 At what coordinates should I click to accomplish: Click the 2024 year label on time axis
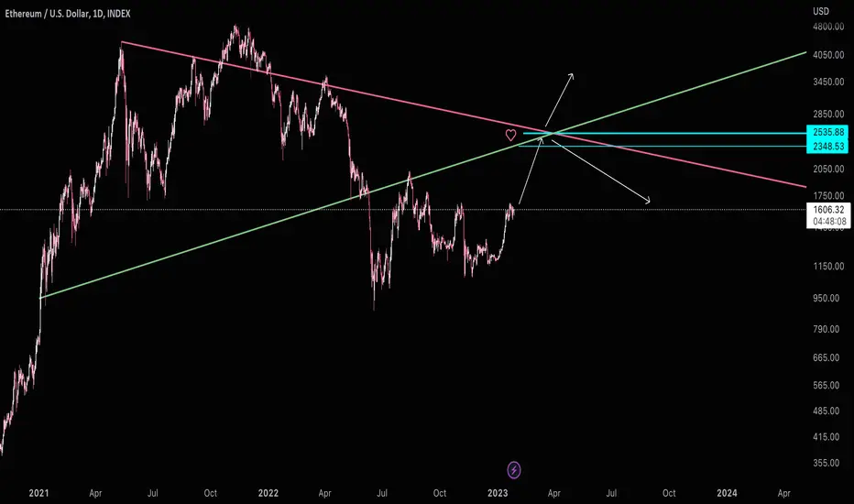(x=727, y=493)
